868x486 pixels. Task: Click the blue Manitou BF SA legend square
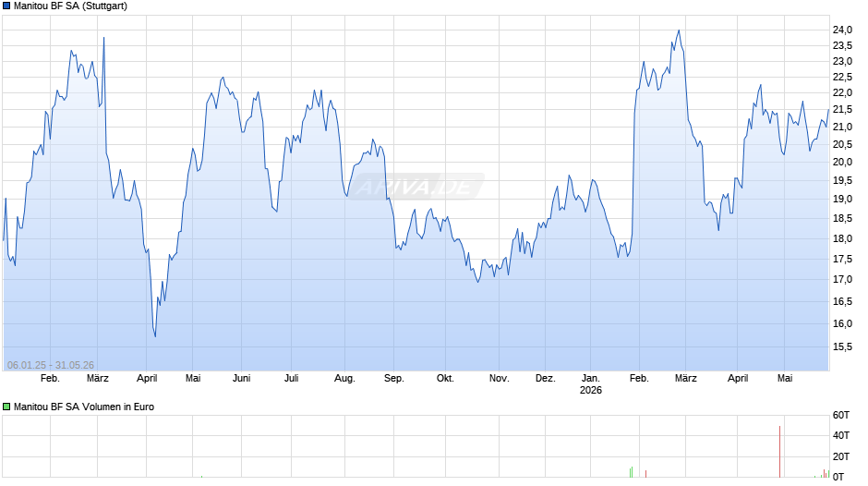(6, 6)
